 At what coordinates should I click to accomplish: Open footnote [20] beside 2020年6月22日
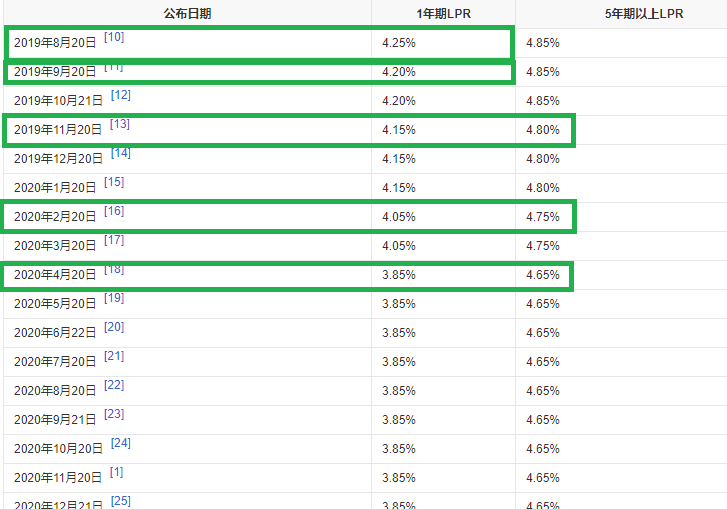114,327
